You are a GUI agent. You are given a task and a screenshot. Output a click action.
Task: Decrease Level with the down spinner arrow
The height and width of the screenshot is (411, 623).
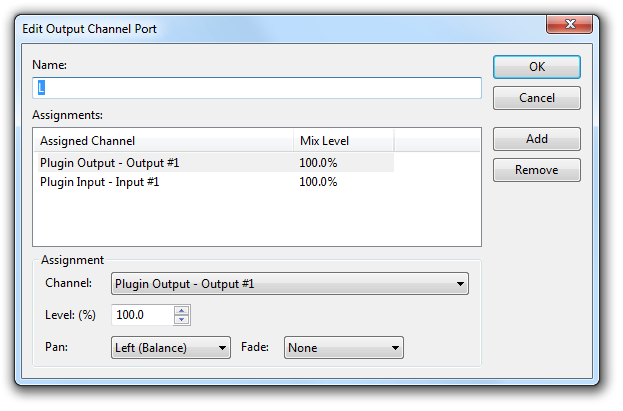[x=182, y=320]
